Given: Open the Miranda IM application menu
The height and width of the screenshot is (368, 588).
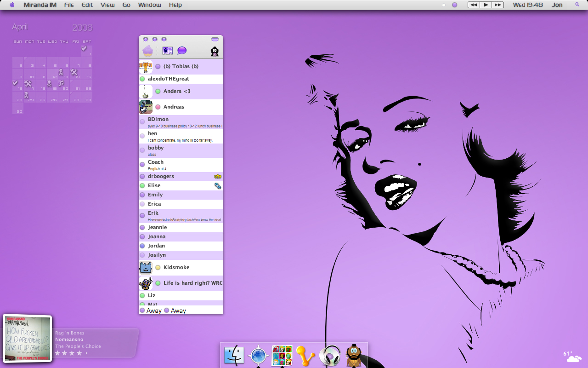Looking at the screenshot, I should (x=40, y=5).
